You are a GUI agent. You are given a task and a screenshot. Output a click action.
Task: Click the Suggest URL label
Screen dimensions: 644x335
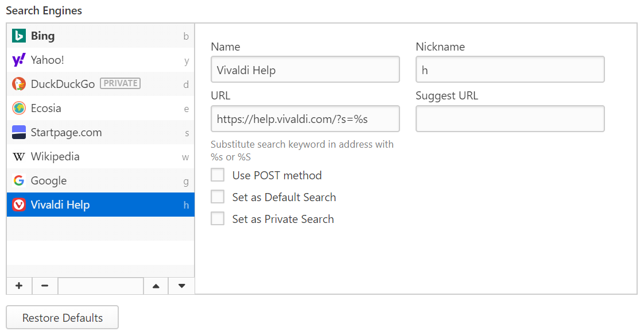coord(447,96)
